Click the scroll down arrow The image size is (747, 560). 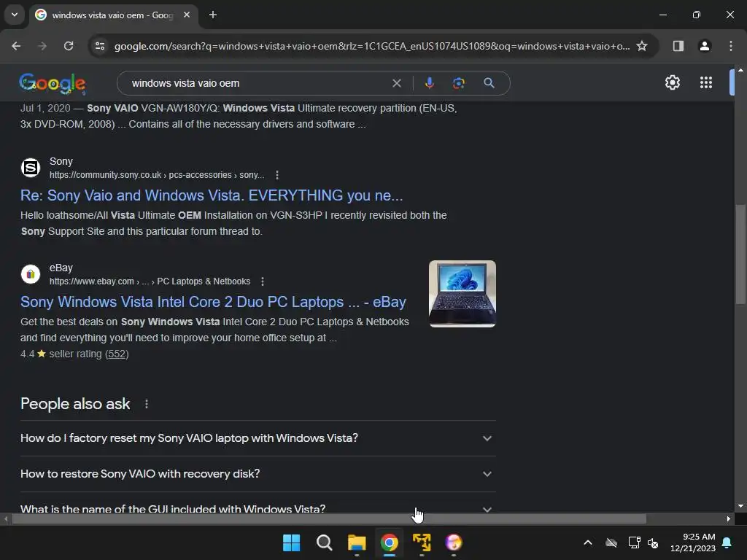click(740, 506)
